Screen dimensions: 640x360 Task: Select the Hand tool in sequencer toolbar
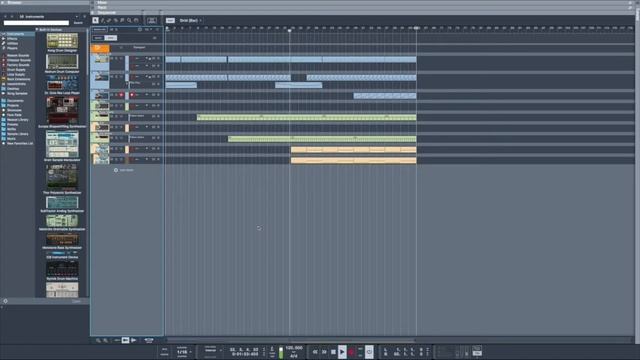[x=136, y=20]
